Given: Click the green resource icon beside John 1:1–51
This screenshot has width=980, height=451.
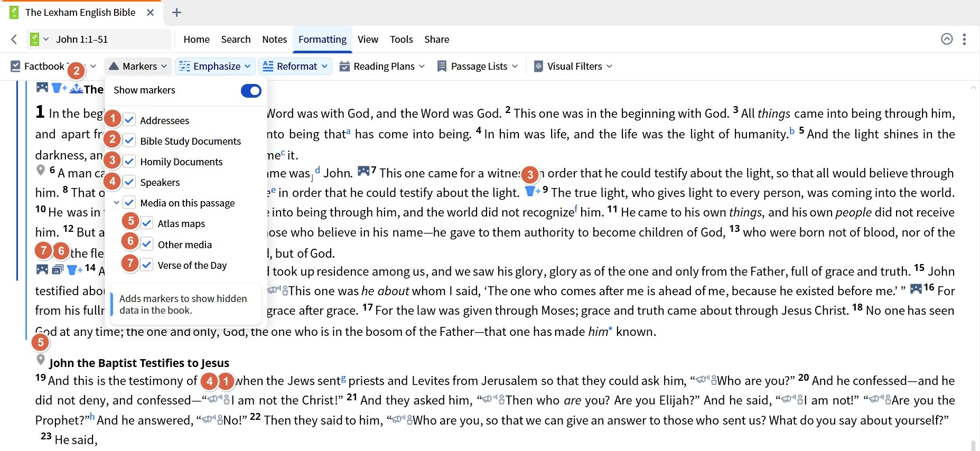Looking at the screenshot, I should click(34, 39).
